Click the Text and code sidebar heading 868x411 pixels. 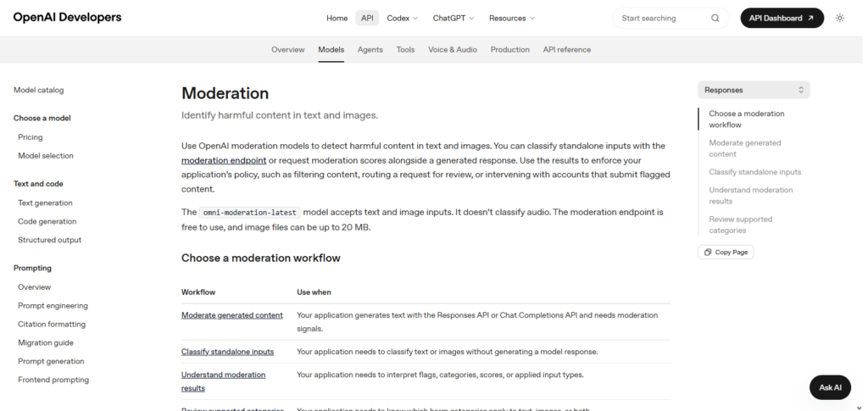pos(38,184)
